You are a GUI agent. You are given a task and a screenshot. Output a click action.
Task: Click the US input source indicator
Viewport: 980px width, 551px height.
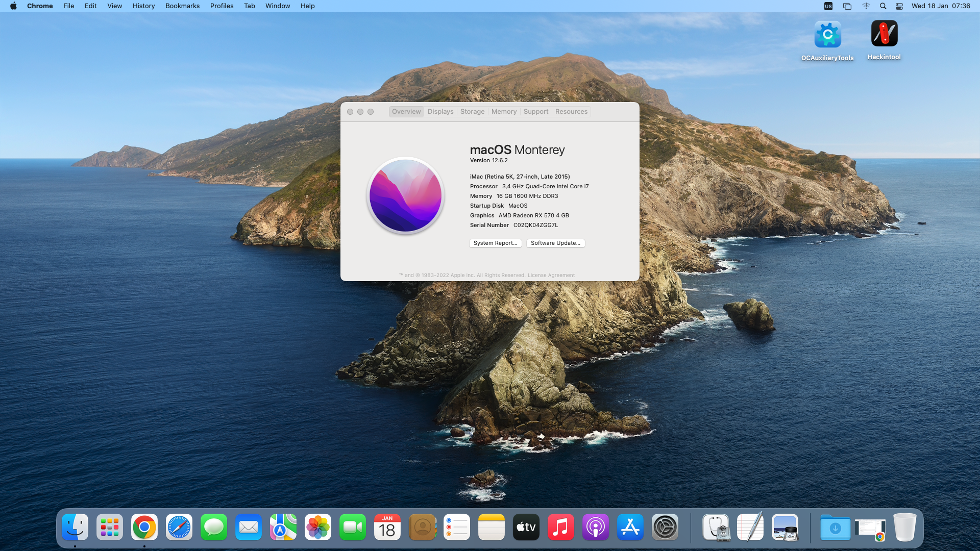pyautogui.click(x=828, y=6)
